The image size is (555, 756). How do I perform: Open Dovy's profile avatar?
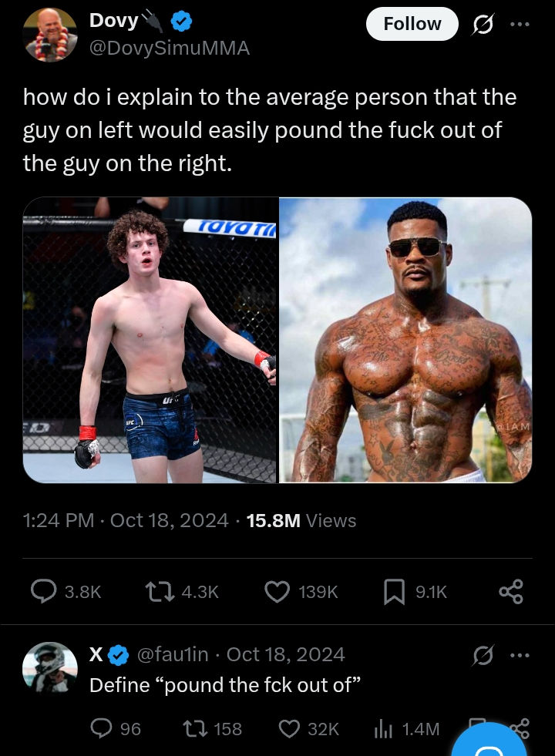tap(50, 35)
